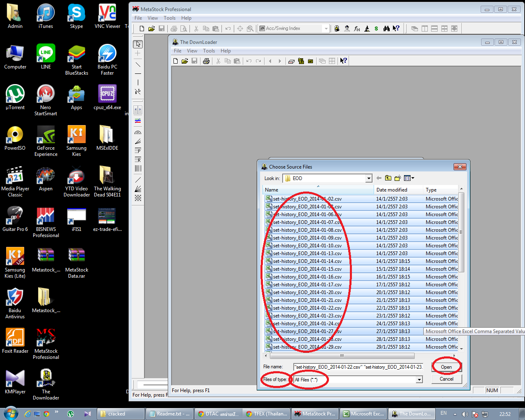This screenshot has height=420, width=525.
Task: Open Help menu in MetaStock Professional
Action: 186,18
